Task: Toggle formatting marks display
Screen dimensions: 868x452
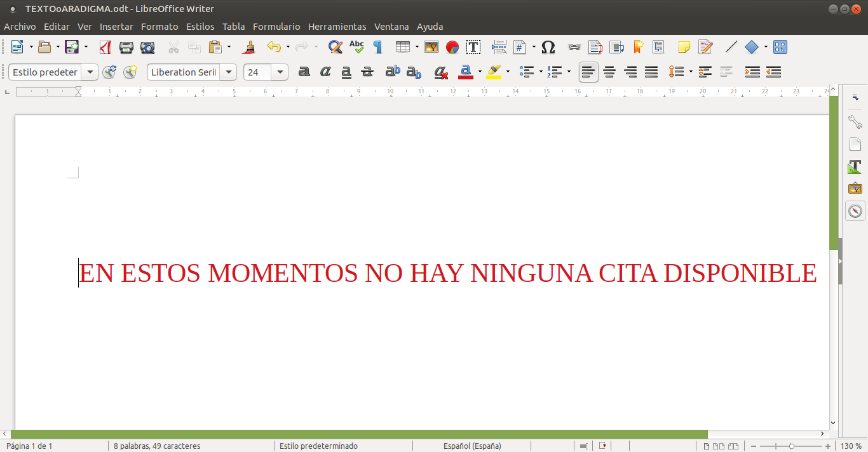Action: pyautogui.click(x=378, y=47)
